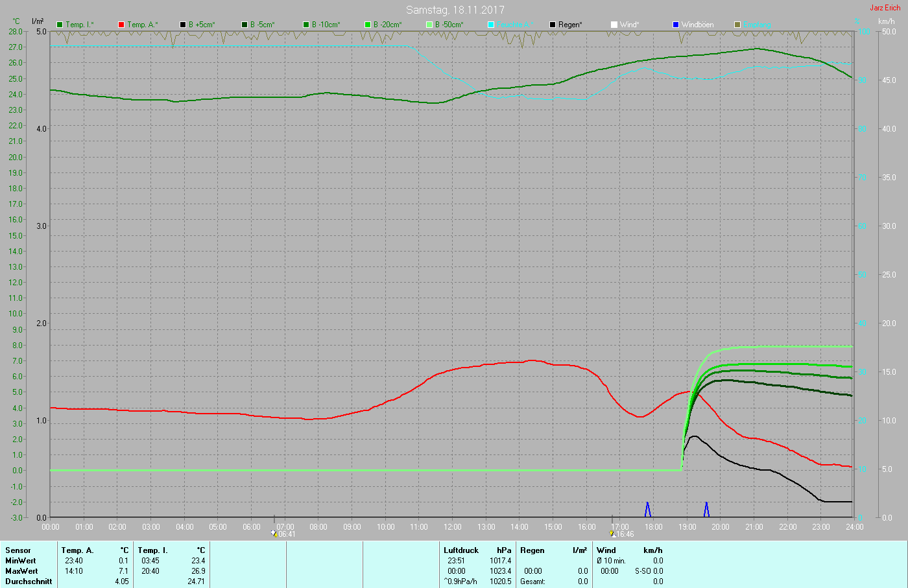The width and height of the screenshot is (908, 588).
Task: Click the red Temp. A. legend swatch
Action: [x=121, y=25]
